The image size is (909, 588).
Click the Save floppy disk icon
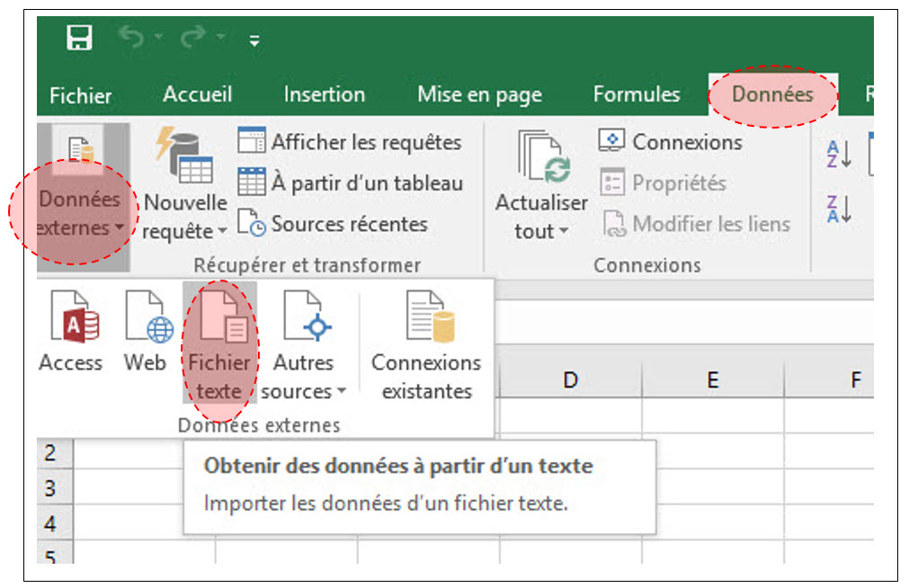click(x=80, y=39)
